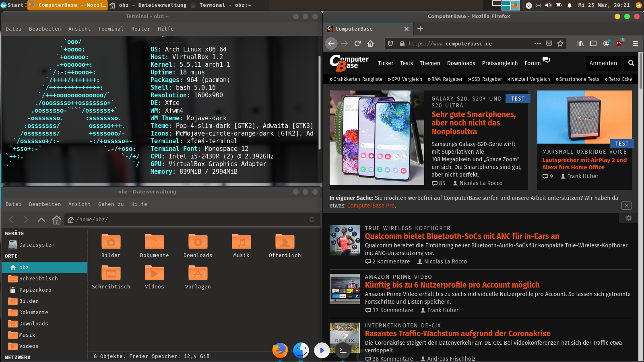Open Firefox account icon
The image size is (644, 362).
(x=606, y=43)
